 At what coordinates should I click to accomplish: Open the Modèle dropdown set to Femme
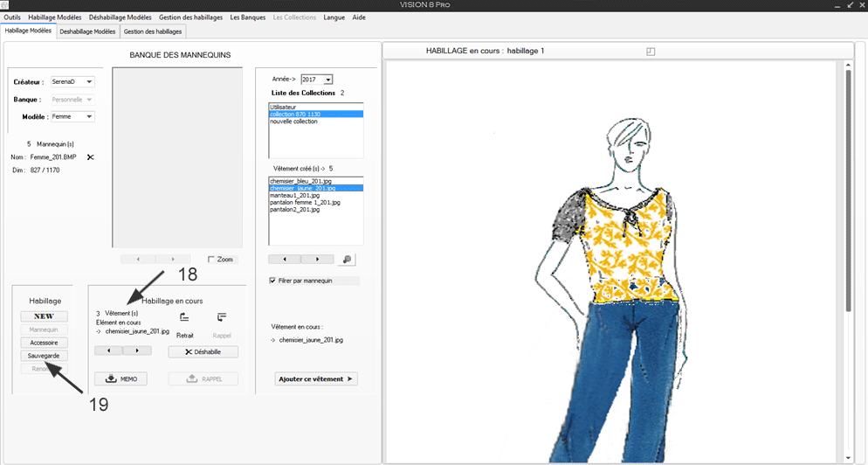(x=89, y=117)
